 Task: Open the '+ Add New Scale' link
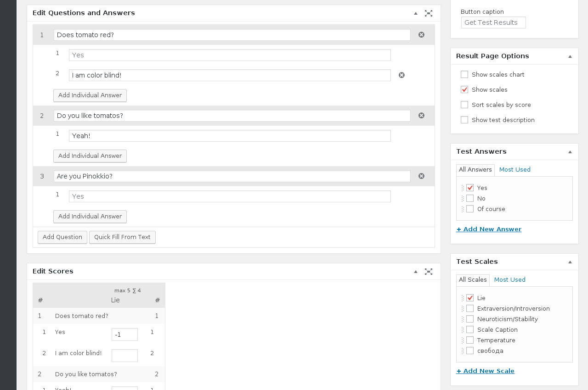pos(485,371)
